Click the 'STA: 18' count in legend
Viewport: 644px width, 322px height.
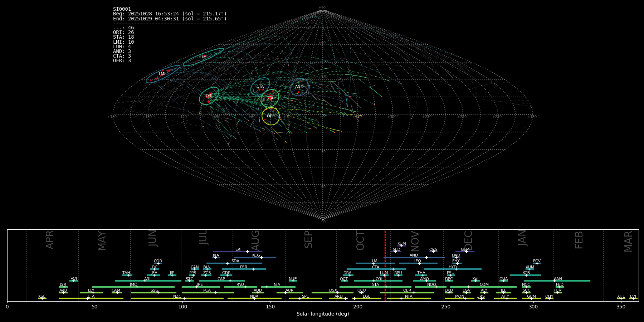pos(123,37)
